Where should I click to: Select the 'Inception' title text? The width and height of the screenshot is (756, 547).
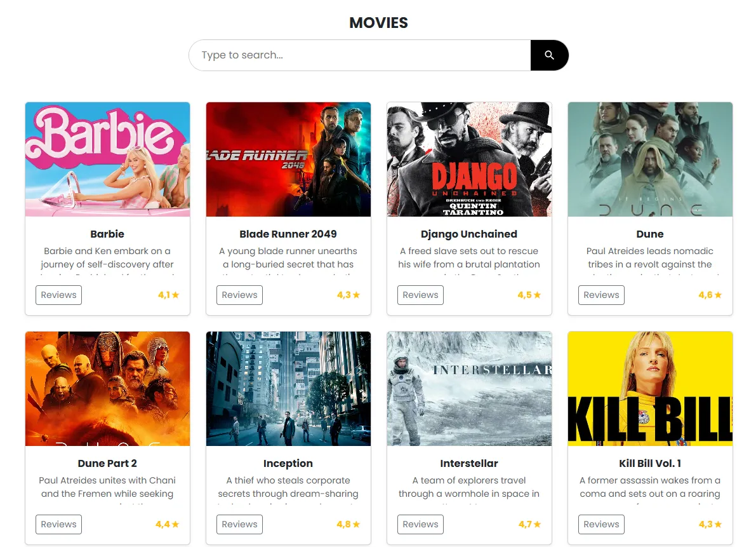(288, 464)
